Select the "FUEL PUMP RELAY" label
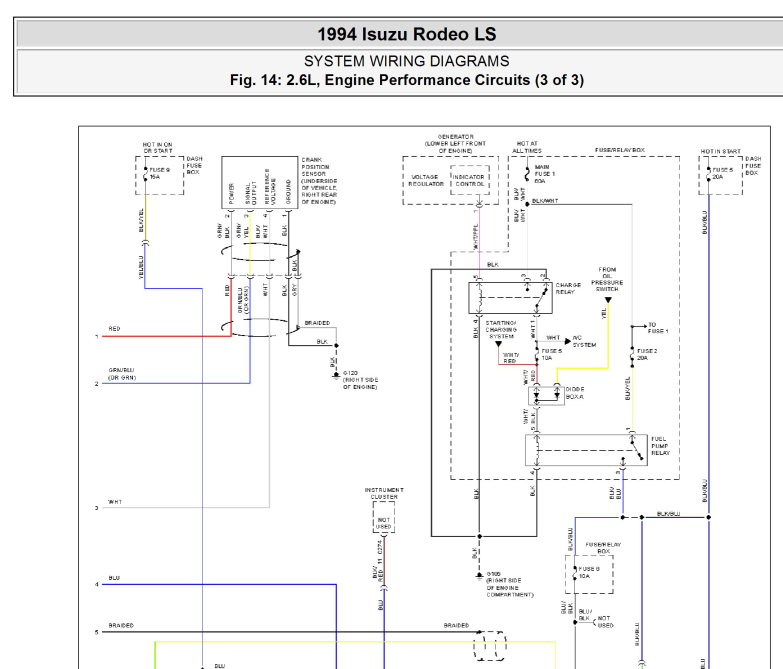Screen dimensions: 783x669 (x=660, y=446)
